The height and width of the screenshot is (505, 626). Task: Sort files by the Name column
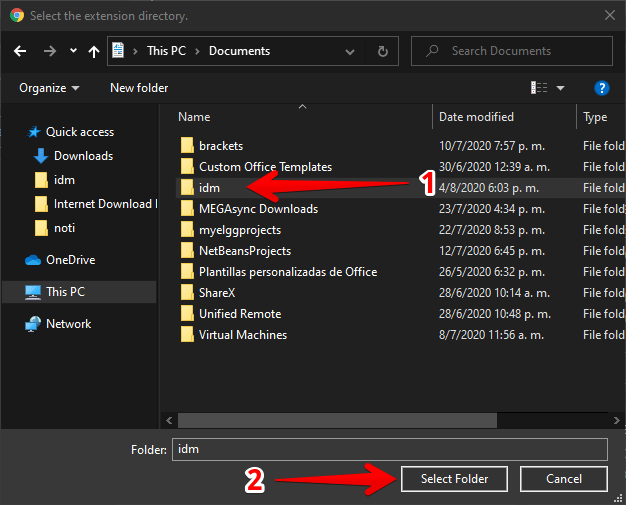click(194, 117)
